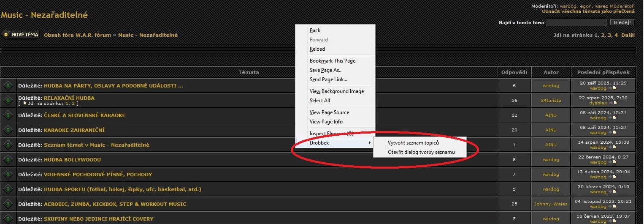Viewport: 644px width, 224px height.
Task: Select View Page Source from context menu
Action: [329, 112]
